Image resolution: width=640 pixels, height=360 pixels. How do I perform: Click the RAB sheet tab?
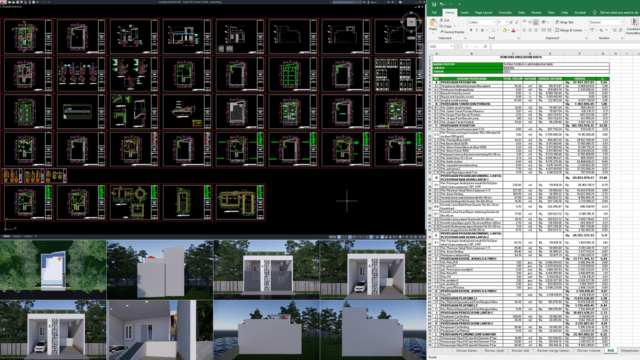611,351
